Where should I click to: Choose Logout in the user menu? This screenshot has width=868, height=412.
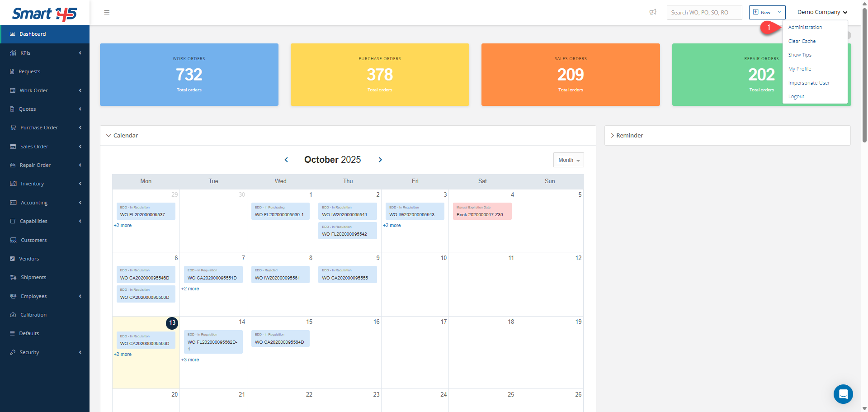(x=796, y=96)
